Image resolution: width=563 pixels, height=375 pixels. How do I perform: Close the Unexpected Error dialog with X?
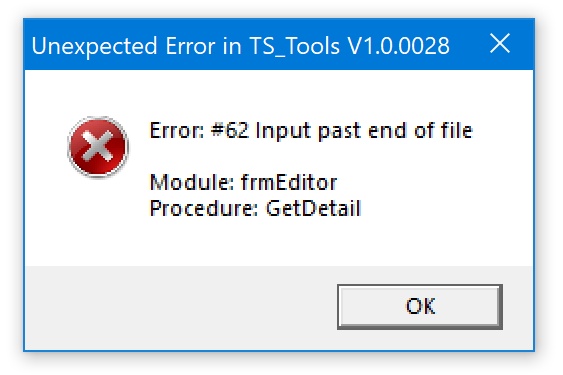click(500, 44)
